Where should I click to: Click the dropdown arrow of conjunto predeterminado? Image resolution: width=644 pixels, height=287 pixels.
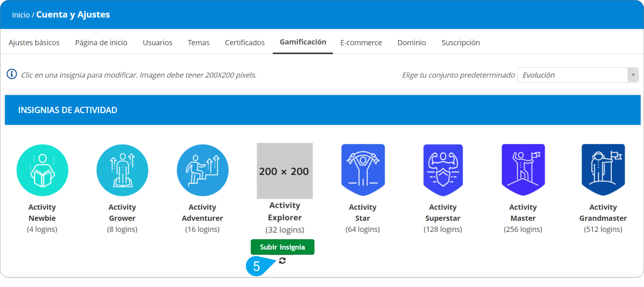coord(633,75)
